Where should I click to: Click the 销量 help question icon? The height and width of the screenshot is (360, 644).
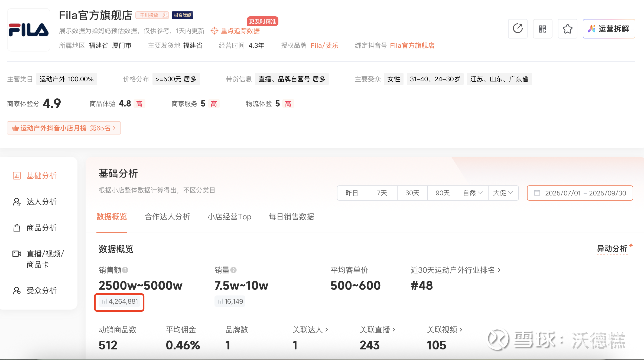(233, 270)
